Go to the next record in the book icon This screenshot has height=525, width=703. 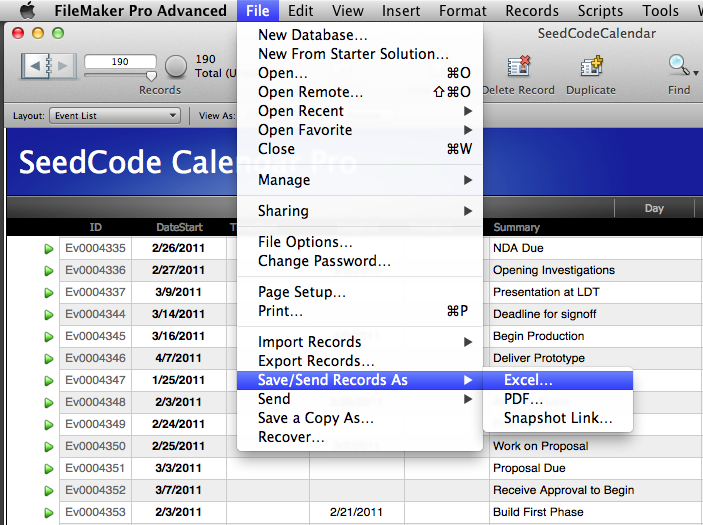point(62,66)
